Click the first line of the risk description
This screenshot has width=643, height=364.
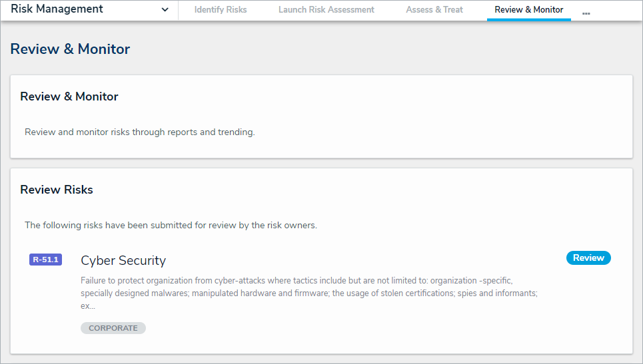[x=296, y=280]
